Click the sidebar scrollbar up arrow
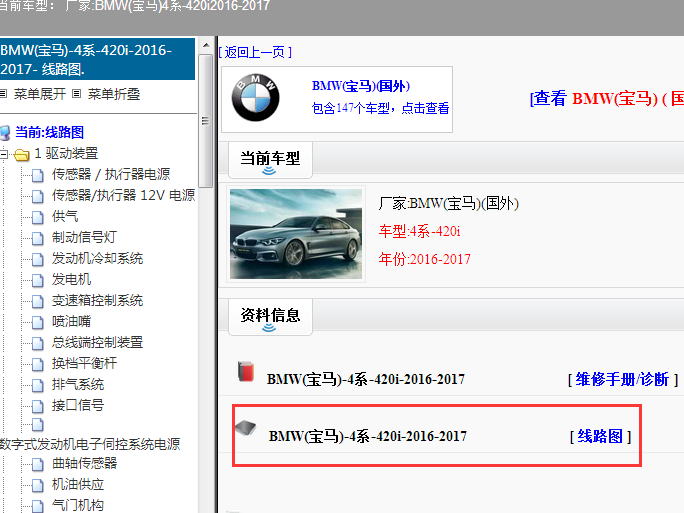The width and height of the screenshot is (684, 513). 205,45
